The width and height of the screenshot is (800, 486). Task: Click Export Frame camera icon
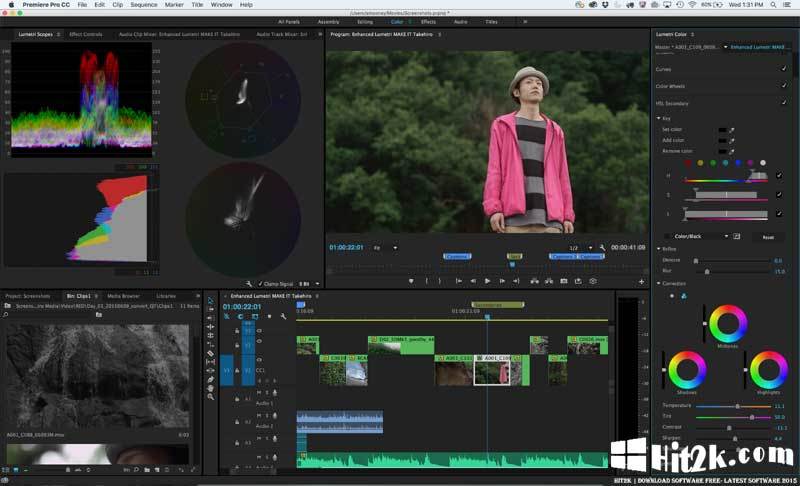coord(564,281)
